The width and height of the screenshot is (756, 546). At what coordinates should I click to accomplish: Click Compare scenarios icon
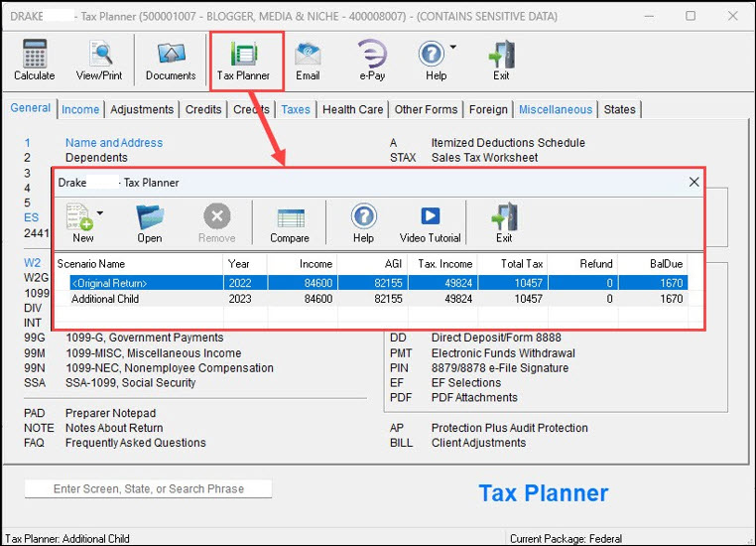291,218
